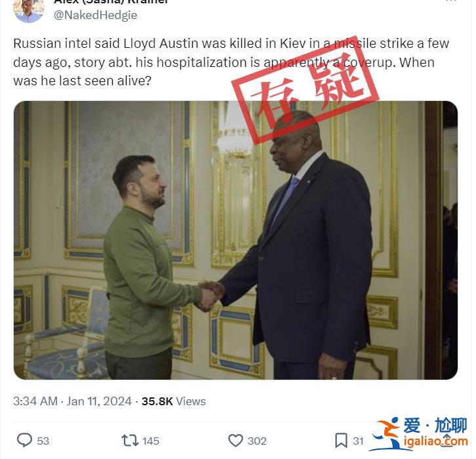Repost using the retweet arrows icon

130,441
